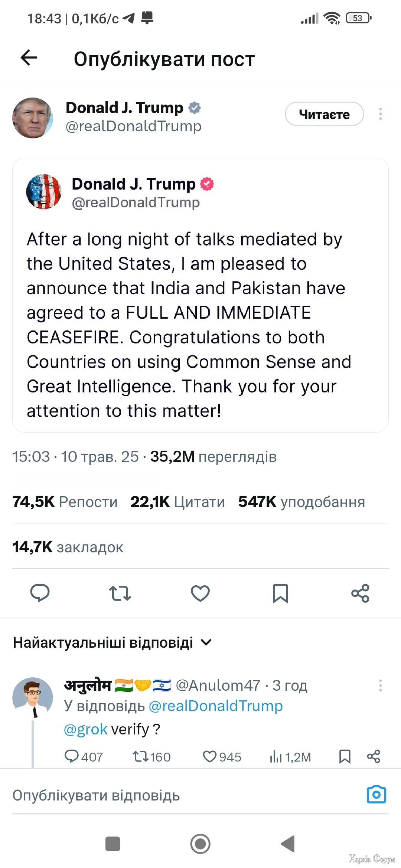
Task: Repost the Anulom47 reply
Action: [x=151, y=757]
